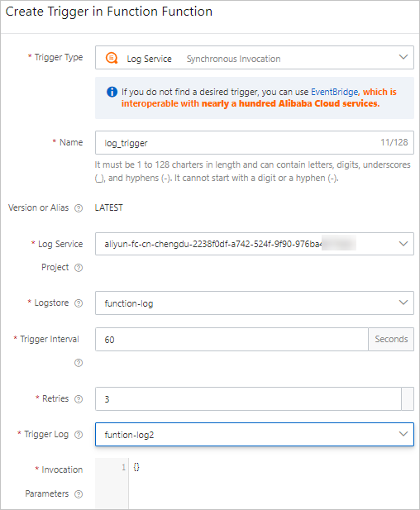Click the LATEST version text
The height and width of the screenshot is (510, 420).
(x=108, y=207)
